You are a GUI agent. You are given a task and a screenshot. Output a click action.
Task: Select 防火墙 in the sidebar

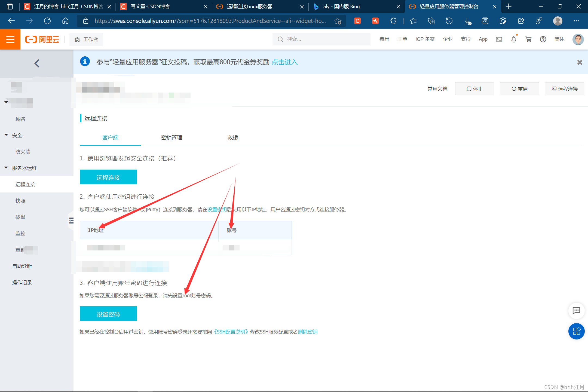coord(23,152)
